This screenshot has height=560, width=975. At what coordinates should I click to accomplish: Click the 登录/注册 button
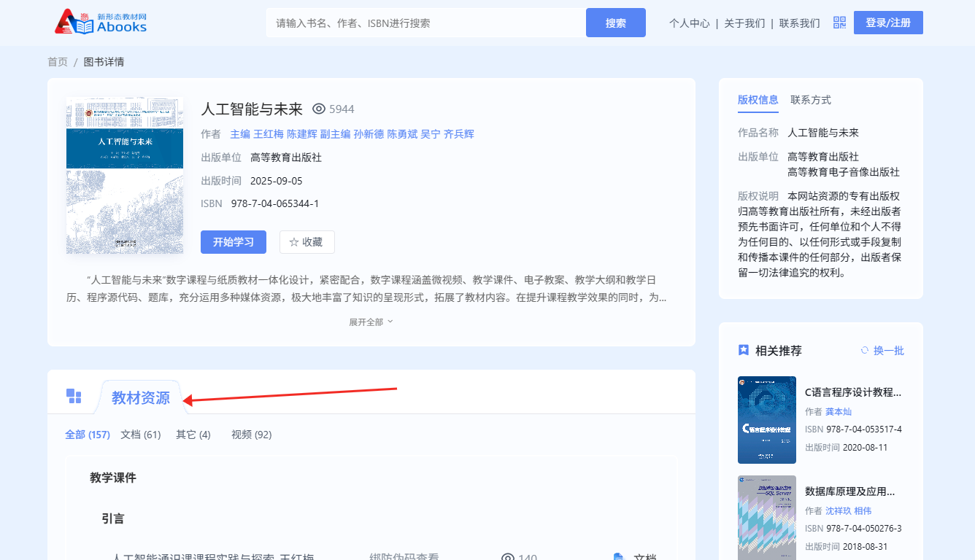click(x=887, y=23)
